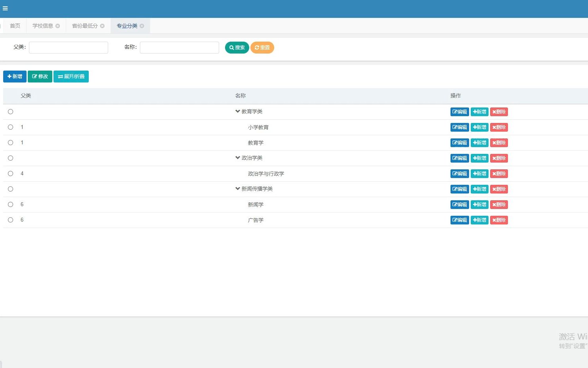
Task: Select the radio button for 政治学与行政学 row
Action: [x=11, y=174]
